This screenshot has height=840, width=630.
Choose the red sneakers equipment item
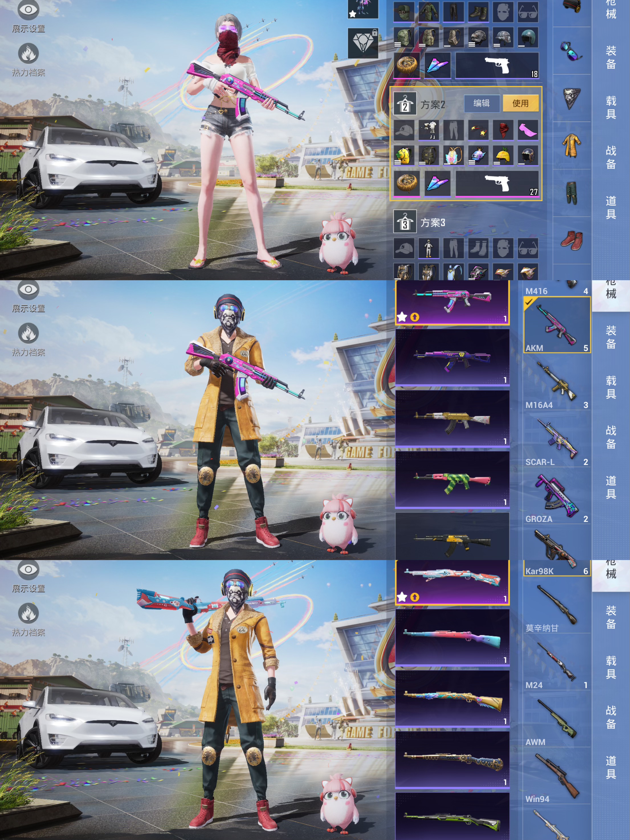coord(572,240)
